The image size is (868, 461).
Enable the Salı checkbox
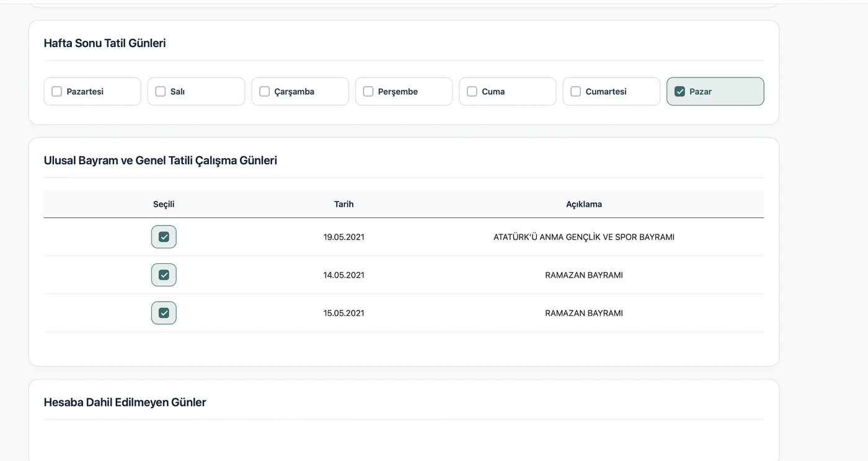161,92
